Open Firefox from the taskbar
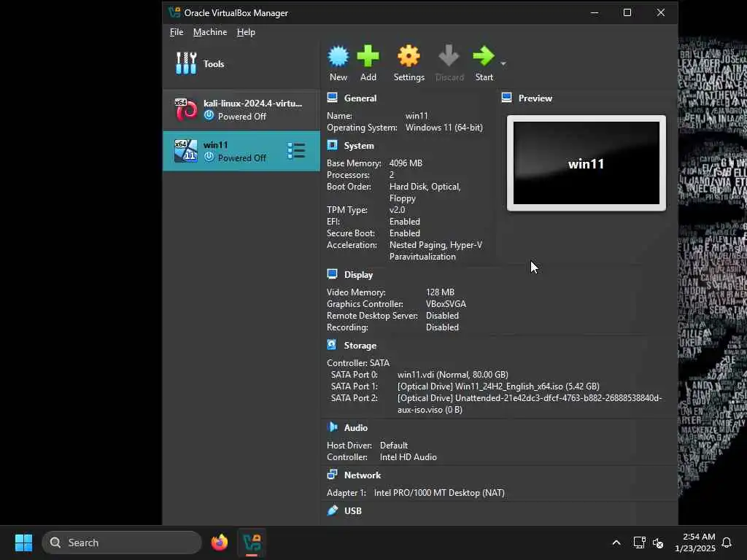This screenshot has width=747, height=560. click(x=219, y=542)
